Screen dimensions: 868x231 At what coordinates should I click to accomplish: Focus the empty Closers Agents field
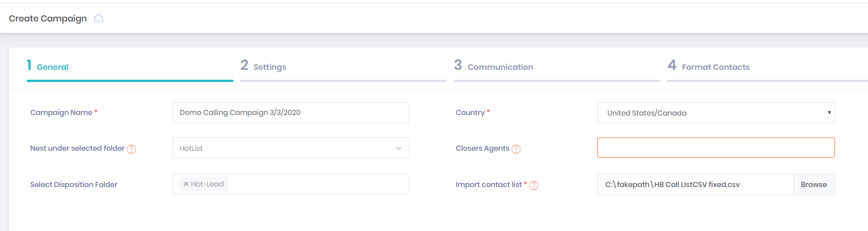coord(716,148)
